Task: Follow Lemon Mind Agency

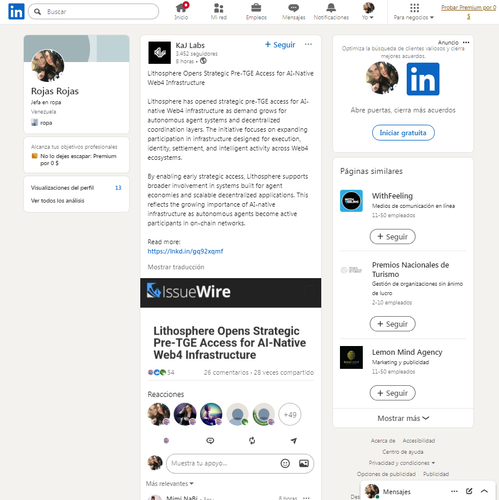Action: pyautogui.click(x=392, y=393)
